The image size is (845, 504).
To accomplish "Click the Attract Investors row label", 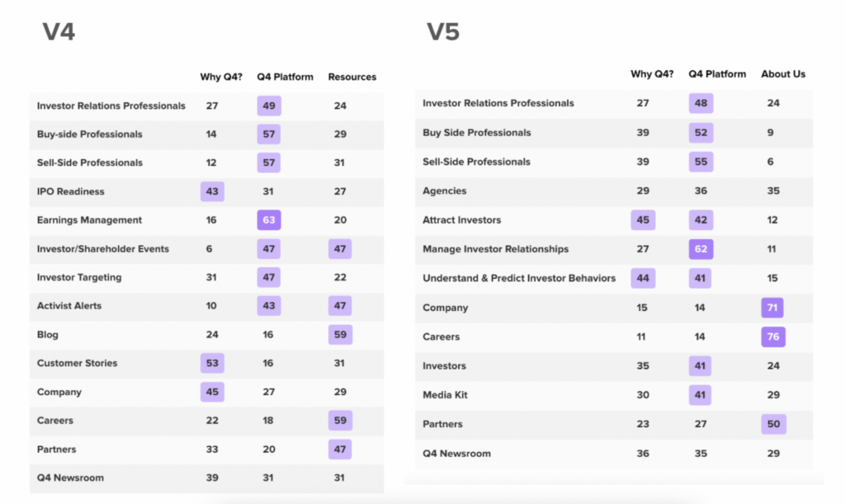I will [x=461, y=220].
